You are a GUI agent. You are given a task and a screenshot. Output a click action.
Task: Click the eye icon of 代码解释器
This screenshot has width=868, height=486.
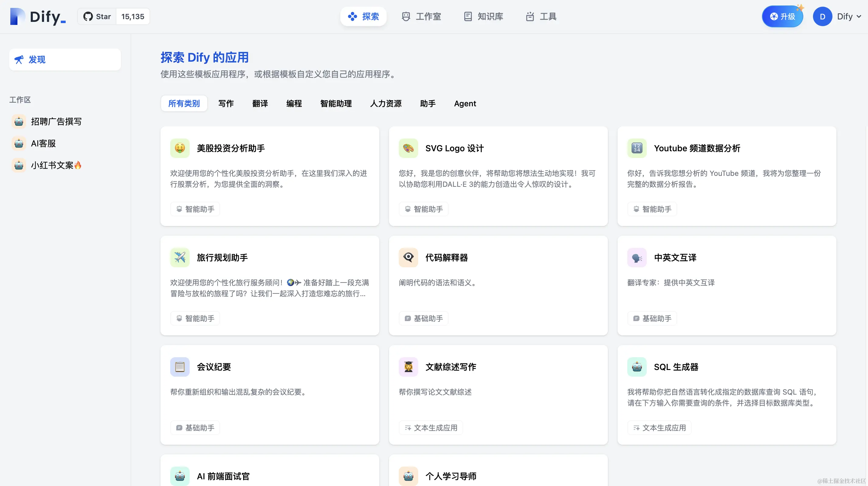(408, 258)
